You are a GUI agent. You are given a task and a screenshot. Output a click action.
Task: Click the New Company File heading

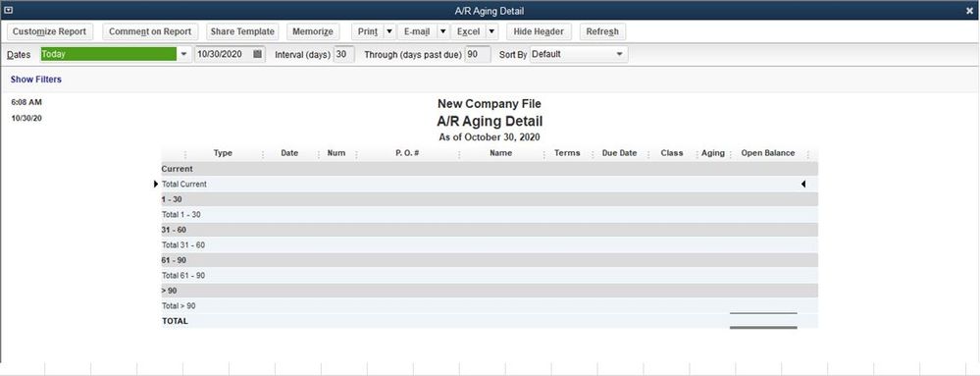tap(490, 104)
